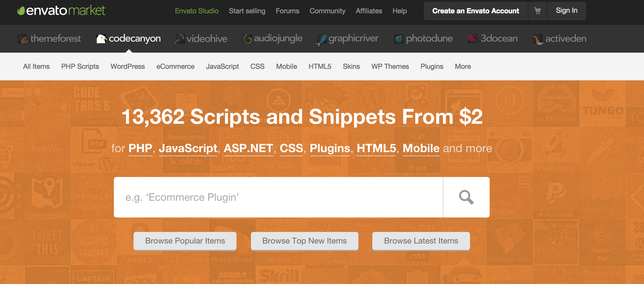Click Browse Popular Items button
The image size is (644, 284).
185,241
